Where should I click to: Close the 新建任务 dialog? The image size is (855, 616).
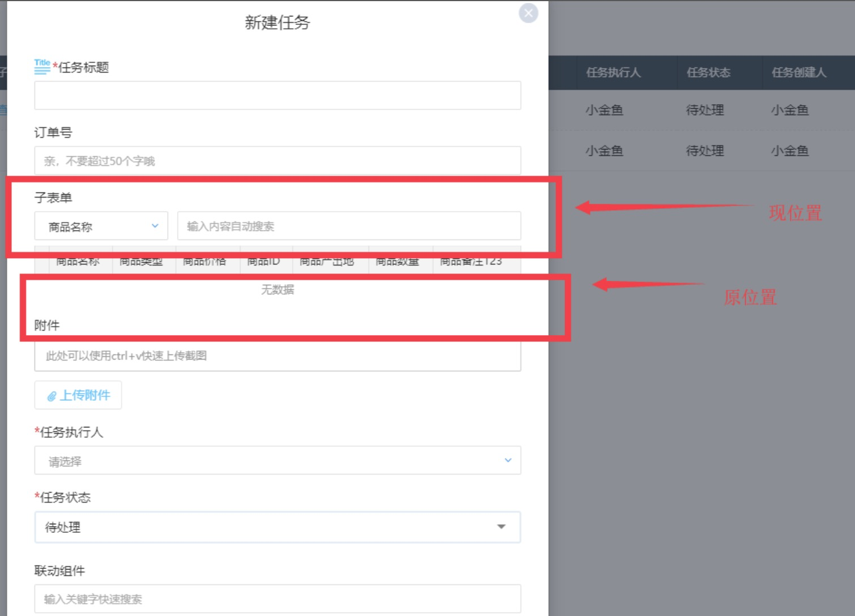[x=528, y=13]
